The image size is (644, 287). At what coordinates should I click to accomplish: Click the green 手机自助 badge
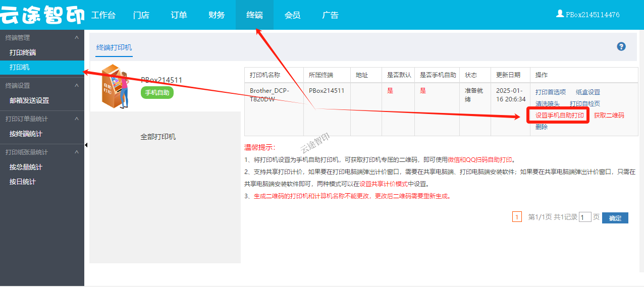pyautogui.click(x=157, y=93)
